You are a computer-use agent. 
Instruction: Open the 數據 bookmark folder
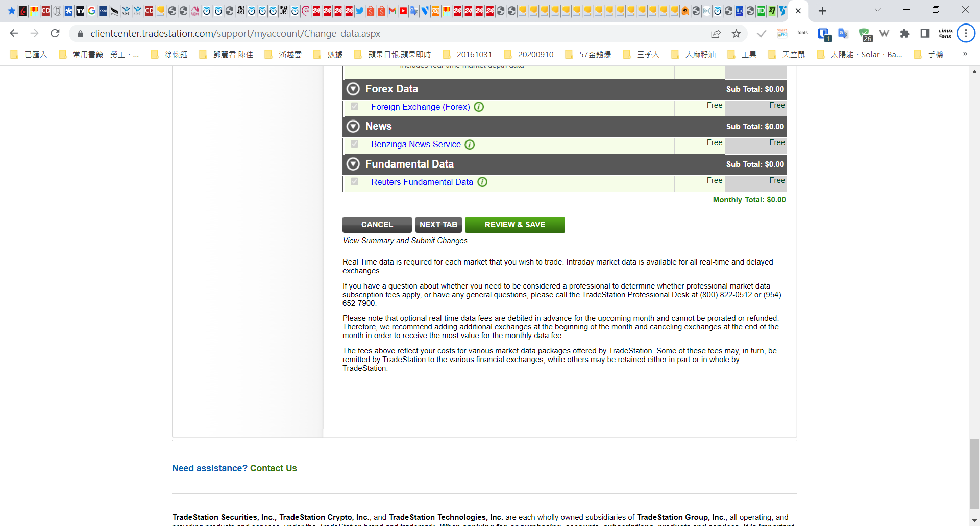tap(328, 54)
